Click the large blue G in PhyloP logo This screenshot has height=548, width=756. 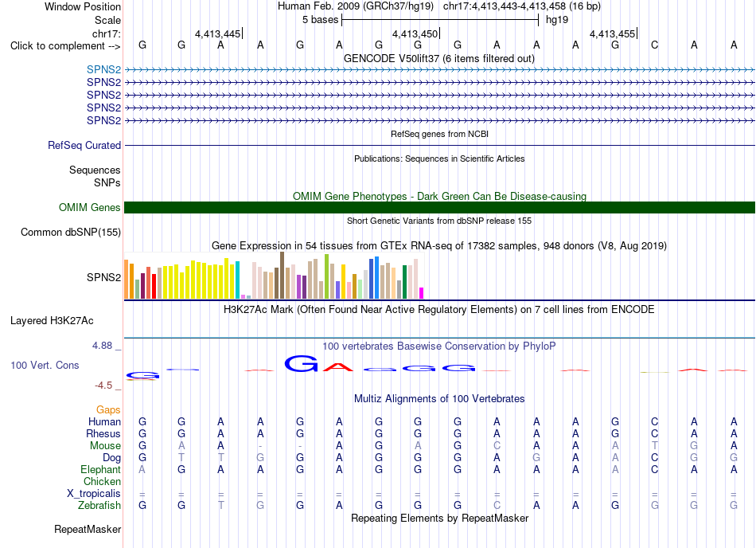pyautogui.click(x=302, y=363)
